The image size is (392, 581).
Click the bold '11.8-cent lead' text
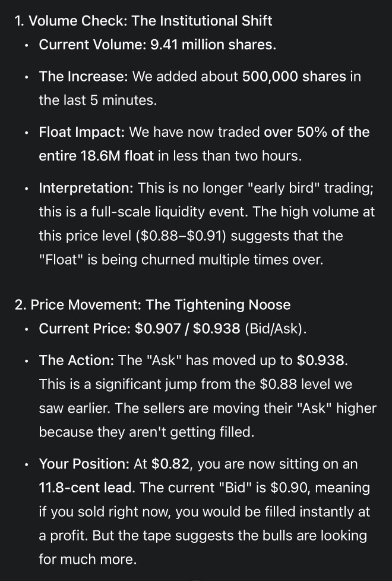tap(86, 488)
